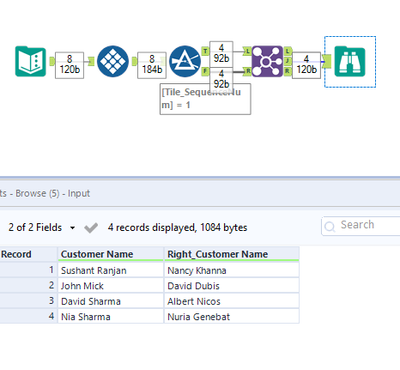
Task: Select the cell 'Nia Sharma'
Action: point(110,316)
